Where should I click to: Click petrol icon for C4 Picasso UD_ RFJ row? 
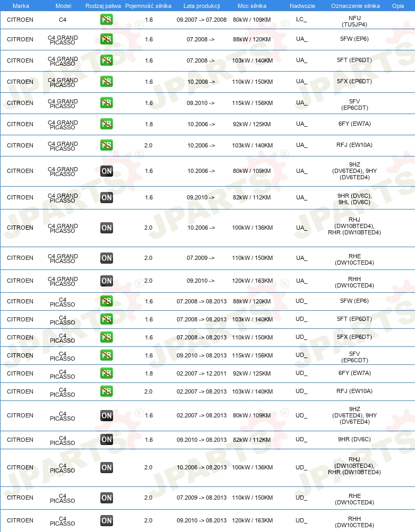click(x=107, y=391)
